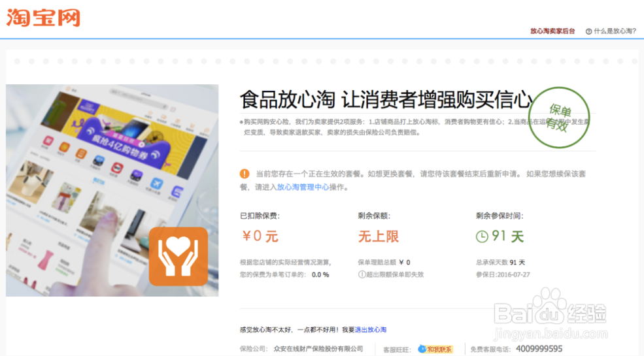Click the 客服旺旺: label
Image resolution: width=644 pixels, height=356 pixels.
coord(397,350)
